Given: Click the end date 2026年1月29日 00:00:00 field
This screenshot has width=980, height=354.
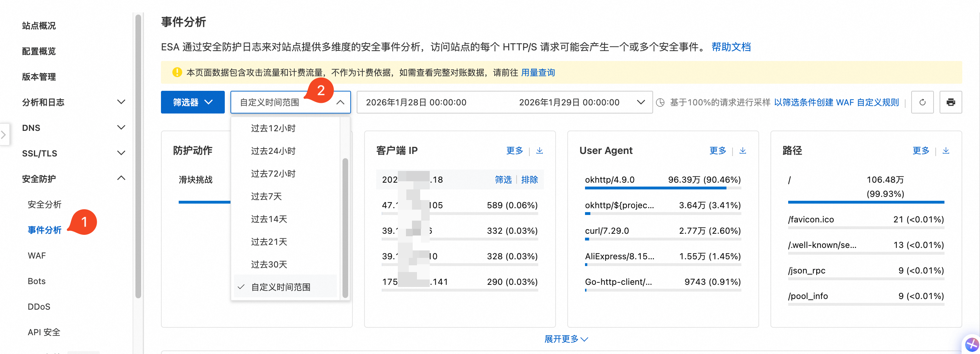Looking at the screenshot, I should pos(569,103).
